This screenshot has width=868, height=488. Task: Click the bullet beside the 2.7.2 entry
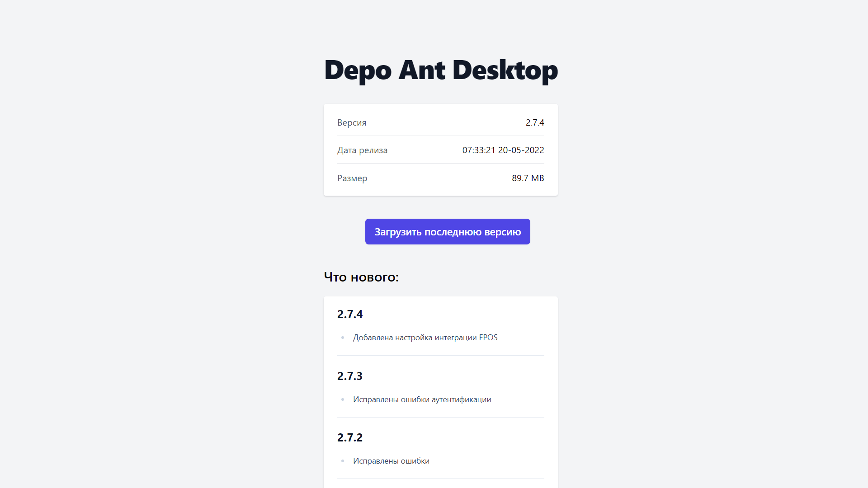click(x=343, y=461)
